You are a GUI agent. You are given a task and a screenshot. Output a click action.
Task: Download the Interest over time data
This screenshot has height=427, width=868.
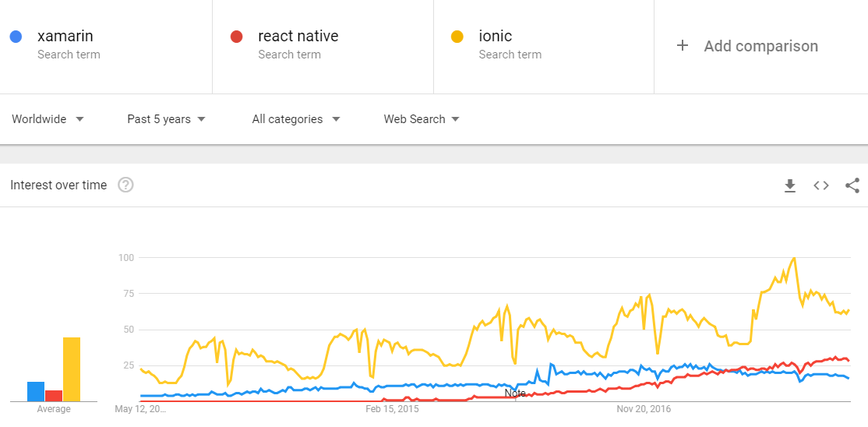[789, 185]
